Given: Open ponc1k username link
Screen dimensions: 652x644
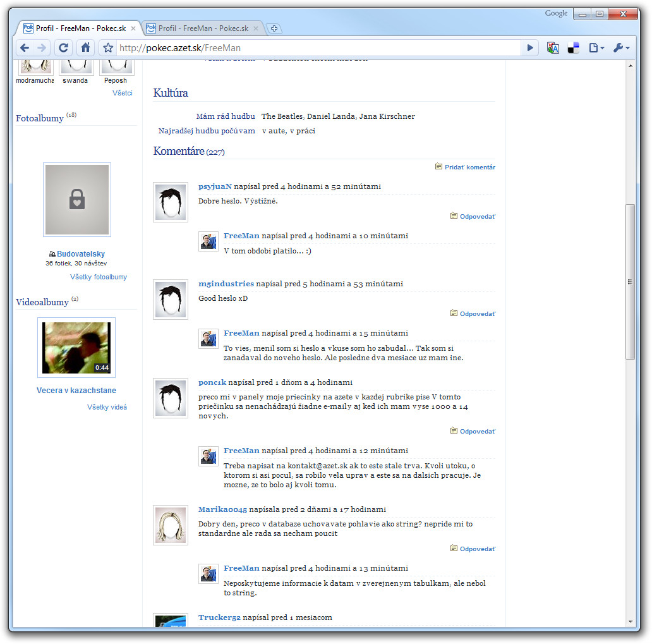Looking at the screenshot, I should point(212,382).
